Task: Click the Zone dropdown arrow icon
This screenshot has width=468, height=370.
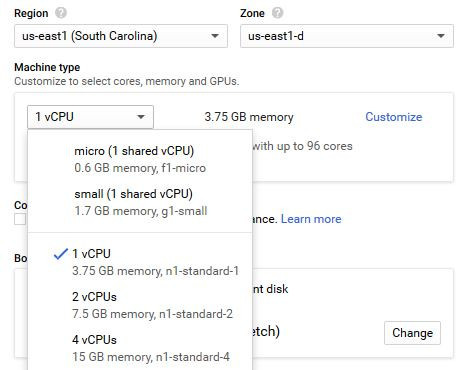Action: point(441,36)
